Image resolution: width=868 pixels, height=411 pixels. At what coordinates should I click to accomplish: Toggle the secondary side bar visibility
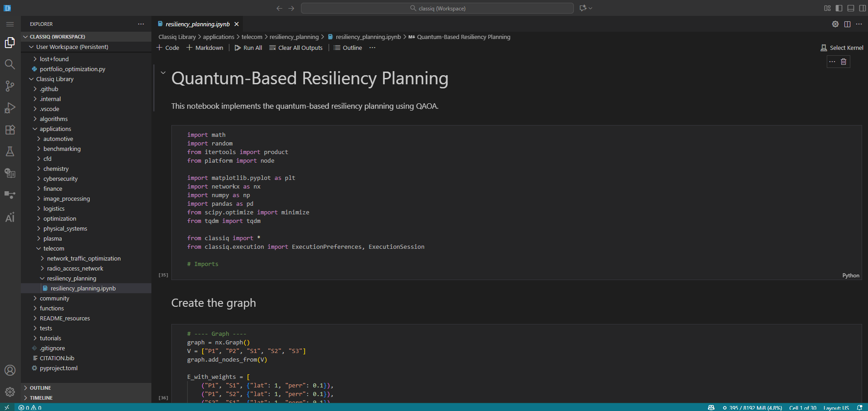(862, 8)
